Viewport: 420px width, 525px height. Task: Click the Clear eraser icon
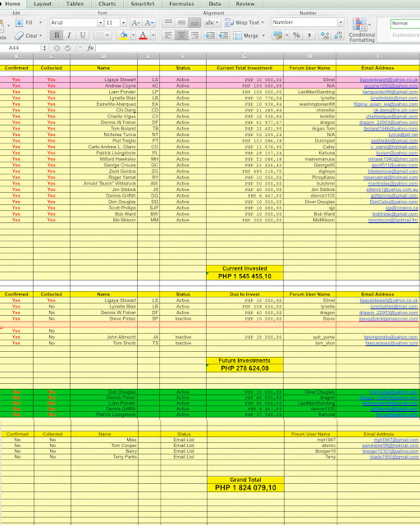tap(20, 35)
